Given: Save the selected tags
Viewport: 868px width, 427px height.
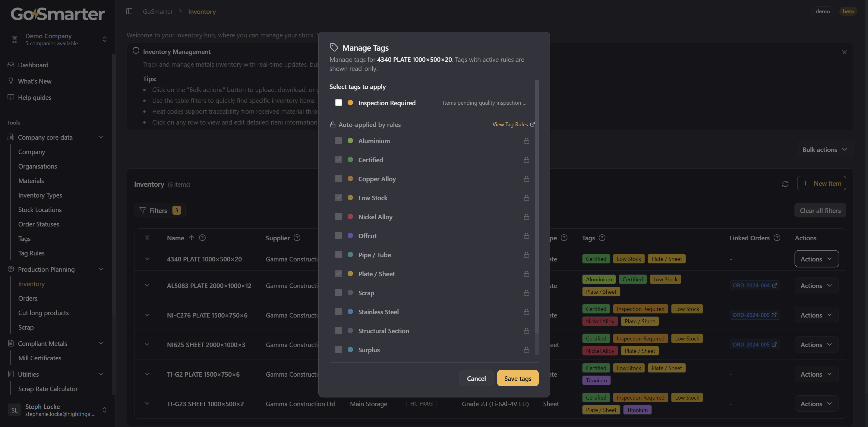Looking at the screenshot, I should tap(518, 378).
